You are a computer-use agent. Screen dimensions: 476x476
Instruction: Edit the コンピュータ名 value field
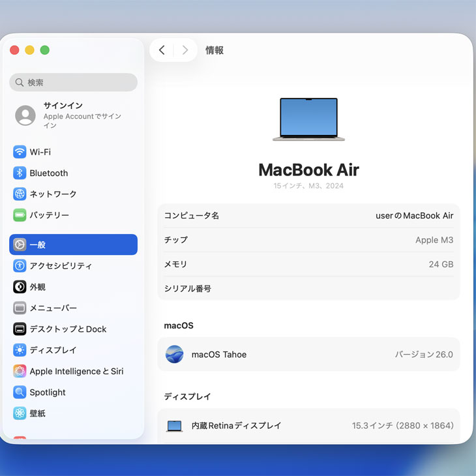[414, 216]
